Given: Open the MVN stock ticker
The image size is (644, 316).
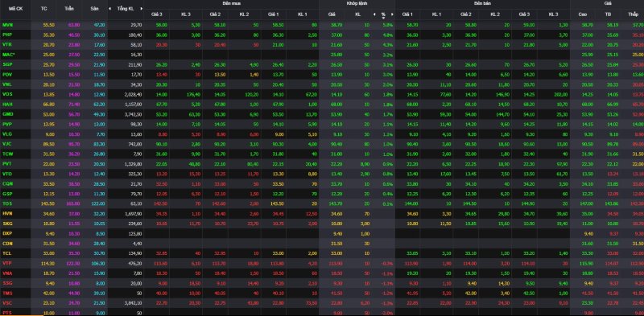Looking at the screenshot, I should point(7,25).
